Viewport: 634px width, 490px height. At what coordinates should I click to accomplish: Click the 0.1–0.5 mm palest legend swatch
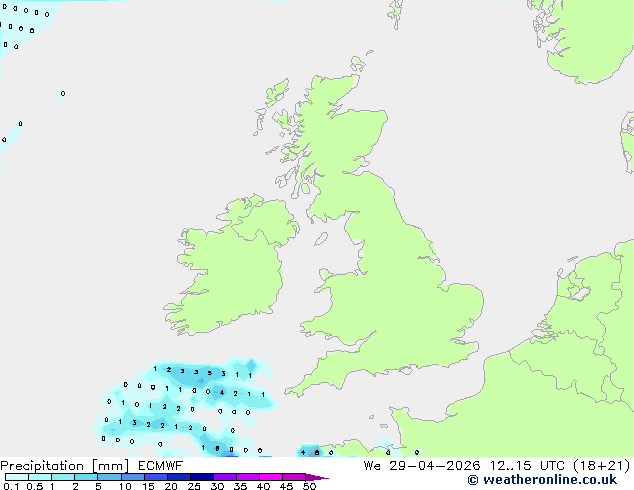(17, 477)
